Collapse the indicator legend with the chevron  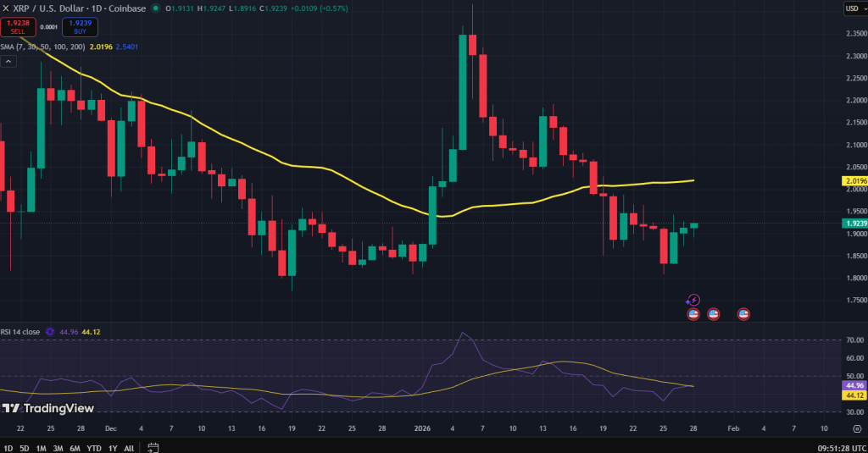(8, 62)
